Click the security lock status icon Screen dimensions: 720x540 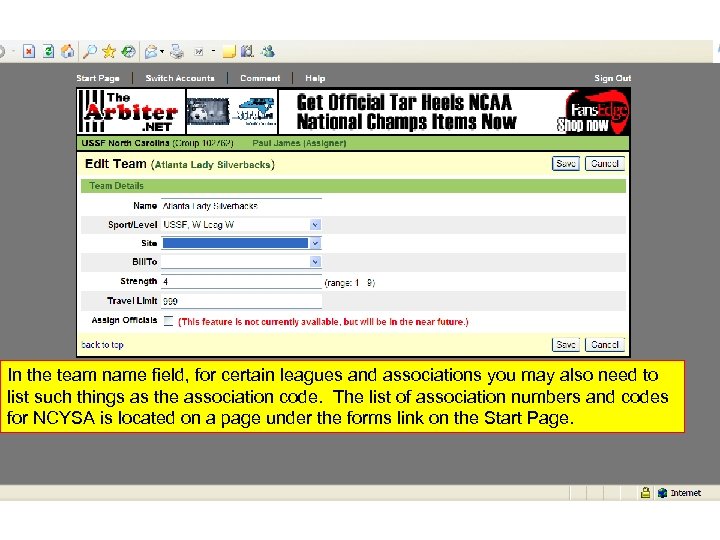[645, 493]
